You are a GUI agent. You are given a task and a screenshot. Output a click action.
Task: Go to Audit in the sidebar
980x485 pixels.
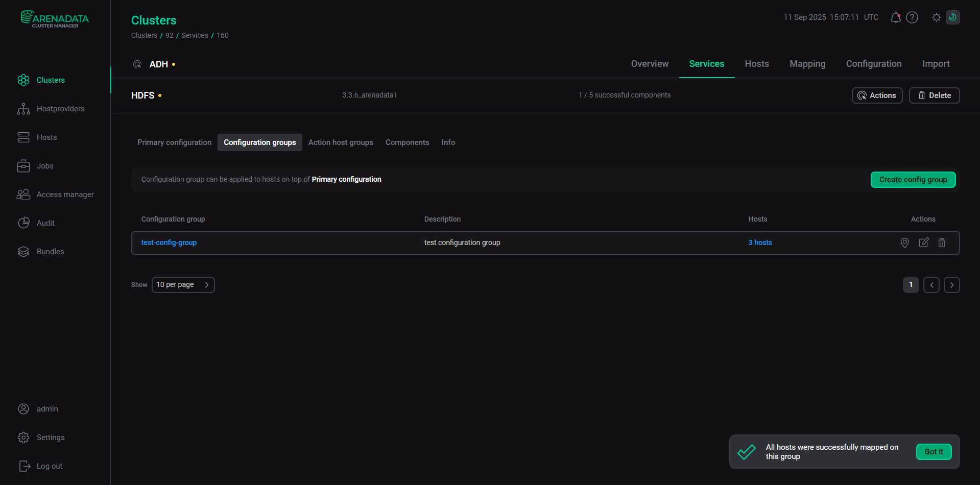pos(45,223)
